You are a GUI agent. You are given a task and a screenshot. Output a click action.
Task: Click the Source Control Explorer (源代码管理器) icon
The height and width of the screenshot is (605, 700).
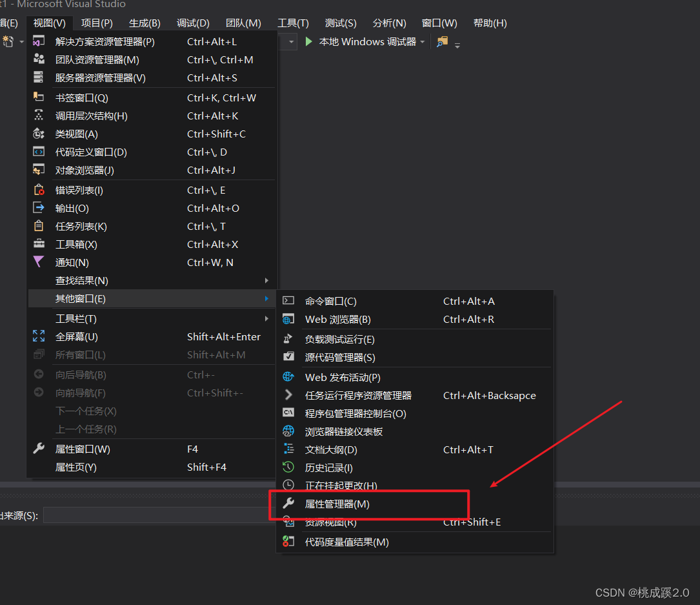click(288, 357)
